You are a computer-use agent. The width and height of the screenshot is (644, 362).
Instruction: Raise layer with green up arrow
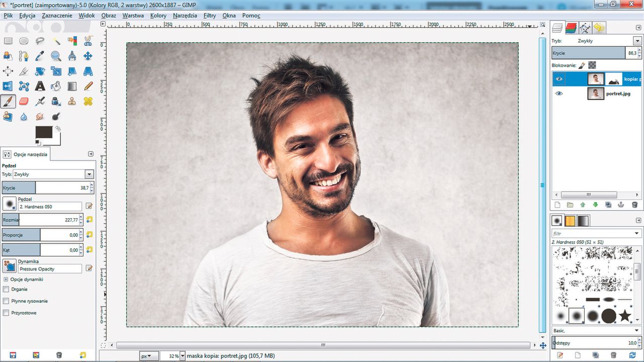click(x=583, y=205)
